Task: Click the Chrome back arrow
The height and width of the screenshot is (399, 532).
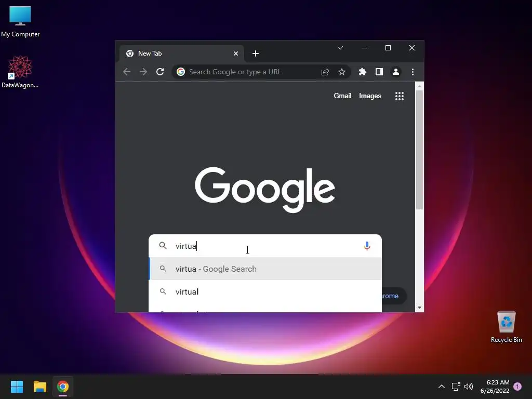Action: (127, 72)
